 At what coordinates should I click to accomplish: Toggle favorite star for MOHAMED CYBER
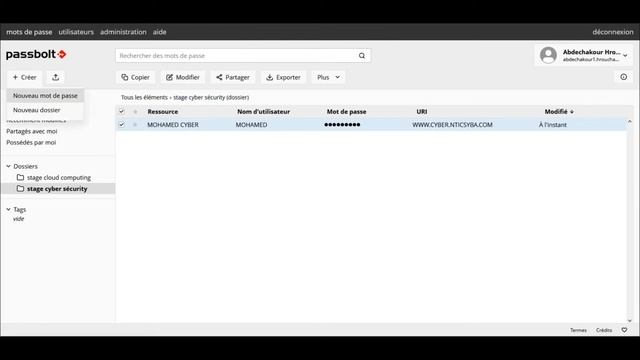[135, 124]
